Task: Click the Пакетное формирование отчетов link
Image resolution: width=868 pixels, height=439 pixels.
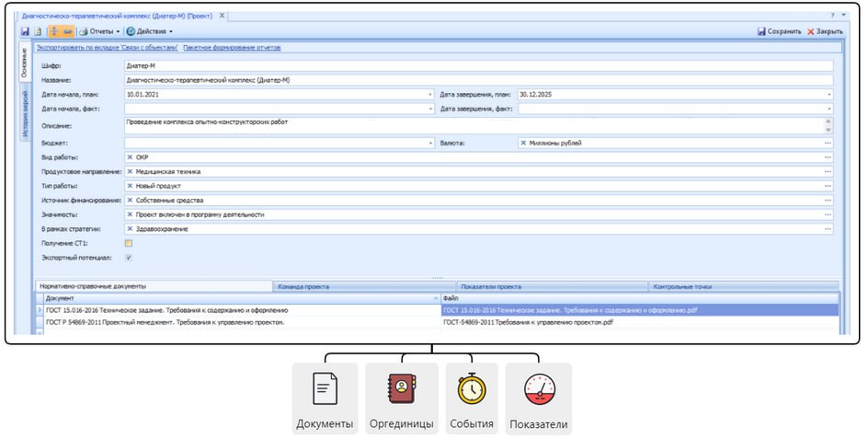Action: point(232,47)
